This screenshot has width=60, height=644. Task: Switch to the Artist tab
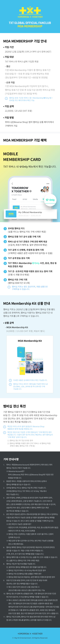point(25,199)
